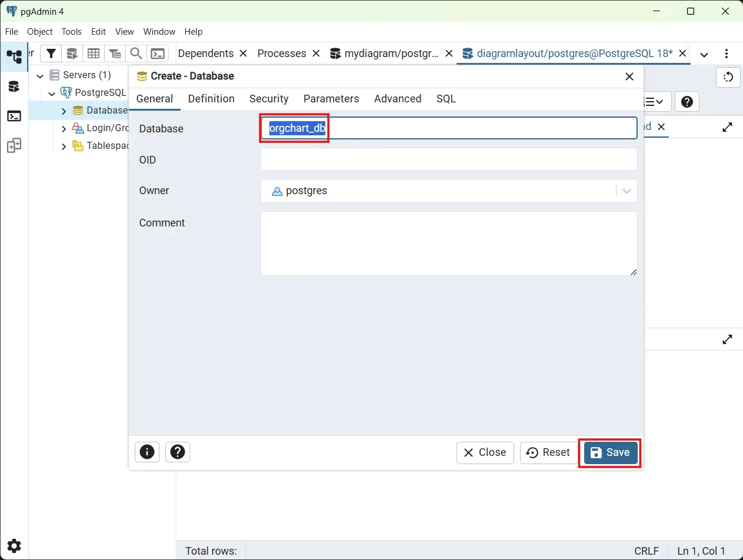Viewport: 743px width, 560px height.
Task: Expand the Tablespaces node arrow
Action: point(64,146)
